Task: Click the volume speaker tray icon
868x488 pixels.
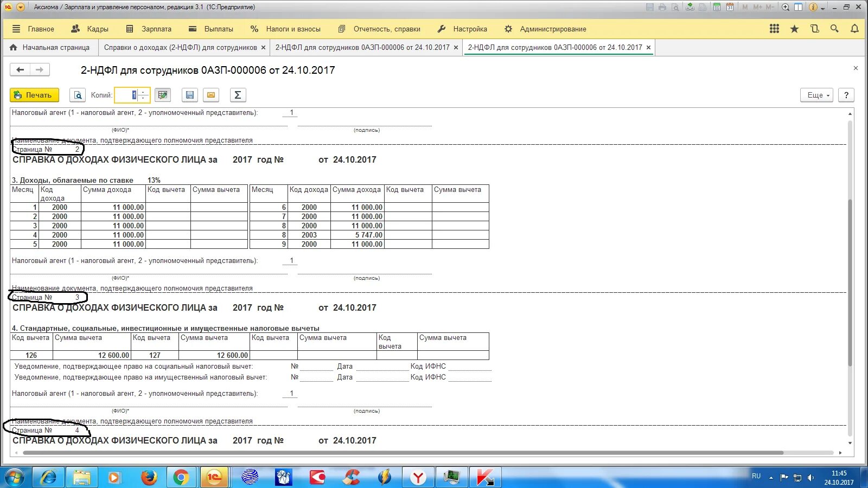Action: [x=810, y=478]
